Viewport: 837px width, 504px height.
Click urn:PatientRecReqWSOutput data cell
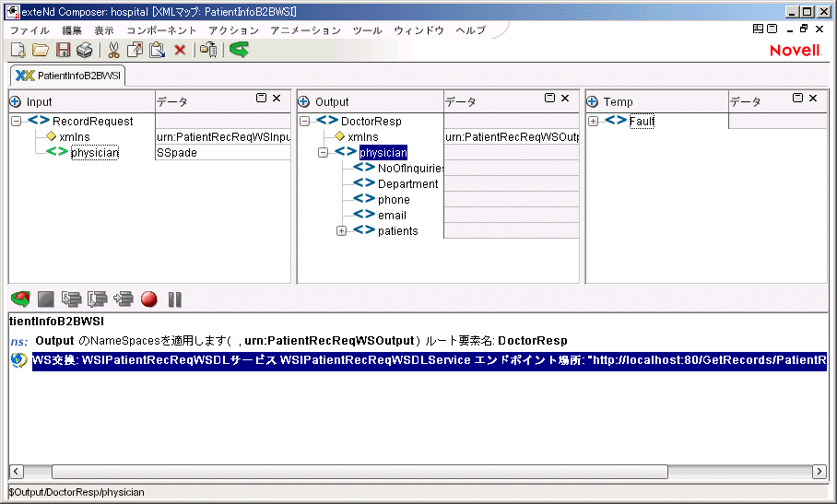(512, 137)
